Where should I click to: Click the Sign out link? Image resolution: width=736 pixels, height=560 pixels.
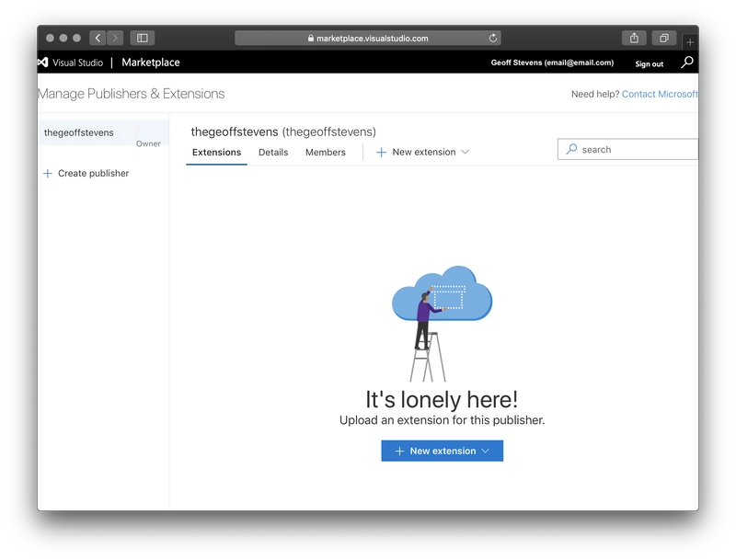pyautogui.click(x=650, y=63)
